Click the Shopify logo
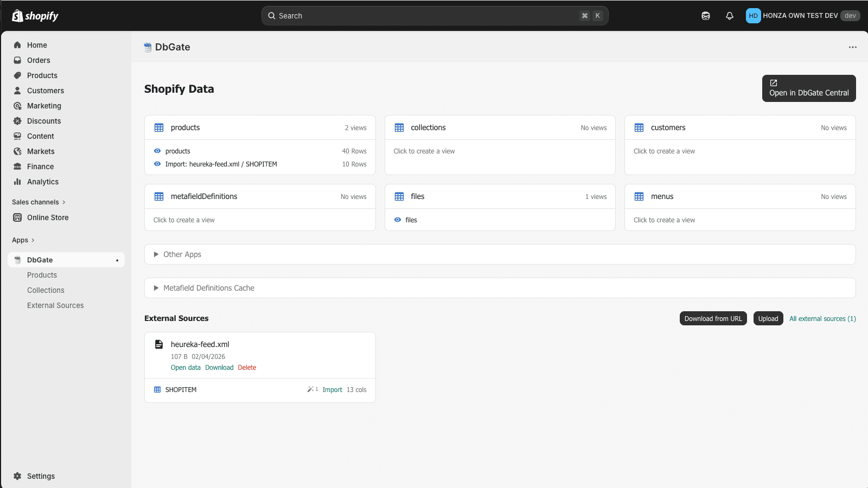Screen dimensions: 868x488 [x=35, y=16]
